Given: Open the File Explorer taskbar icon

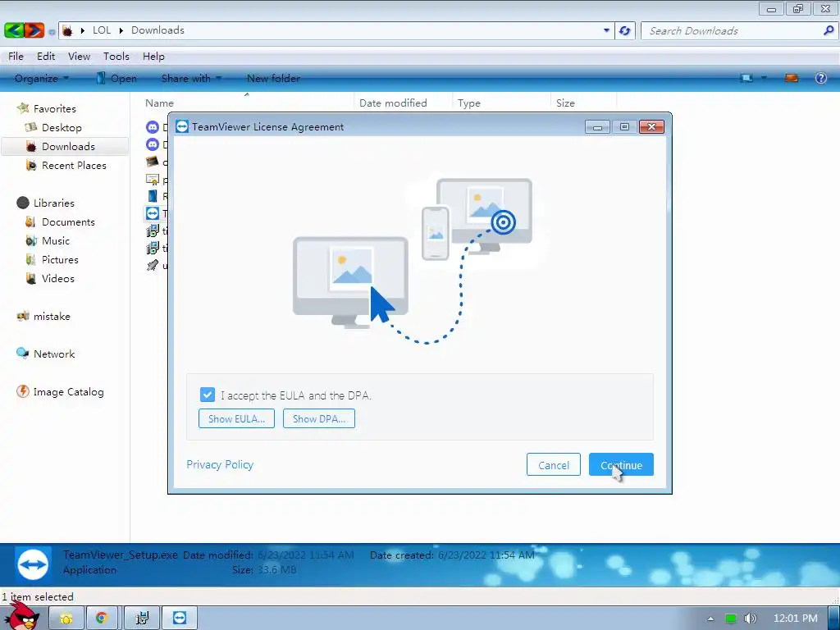Looking at the screenshot, I should [x=66, y=619].
